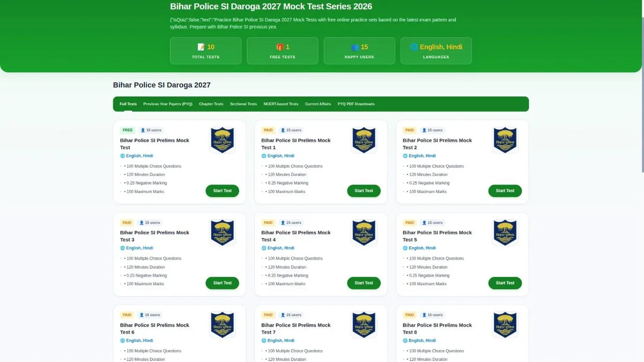644x362 pixels.
Task: Click the PAID tag on Mock Test 8
Action: (x=410, y=315)
